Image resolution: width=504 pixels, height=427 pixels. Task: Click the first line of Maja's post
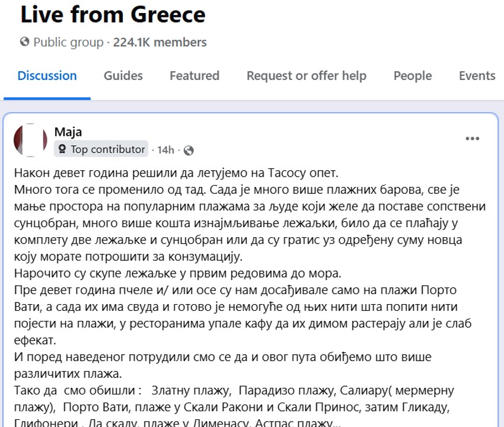[x=175, y=174]
